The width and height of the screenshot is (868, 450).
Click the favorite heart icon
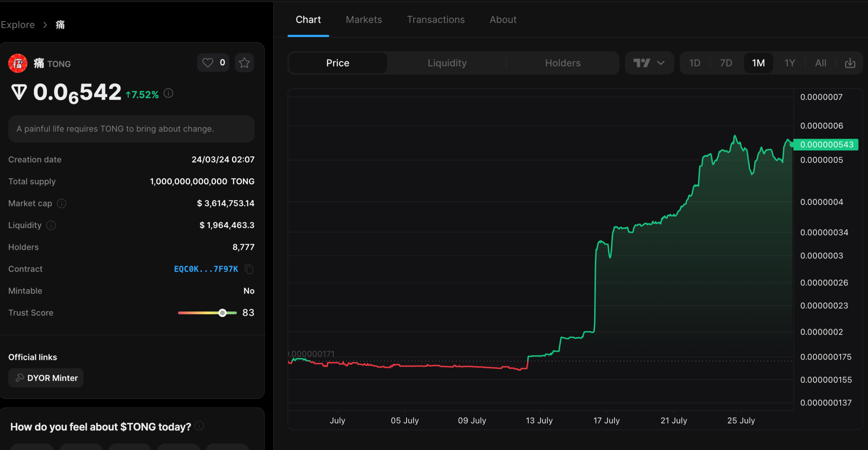click(x=208, y=62)
